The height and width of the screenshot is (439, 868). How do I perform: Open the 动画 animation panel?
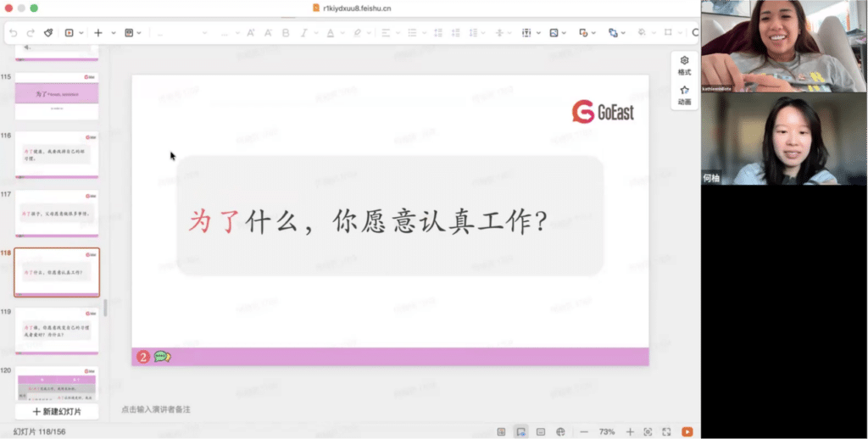coord(685,95)
